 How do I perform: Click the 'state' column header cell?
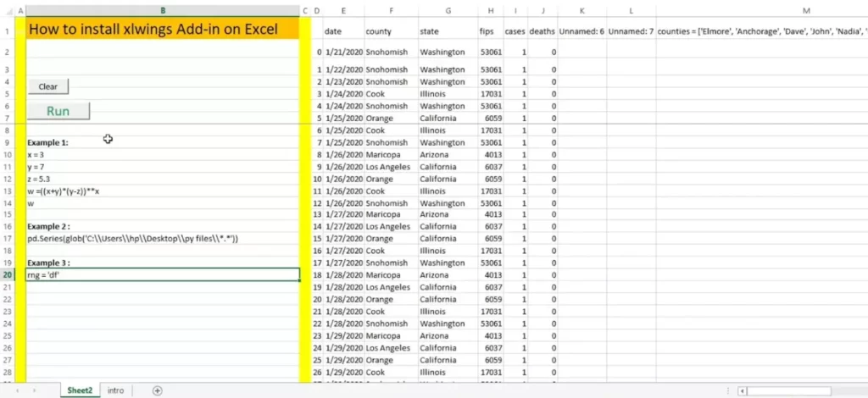click(x=447, y=31)
